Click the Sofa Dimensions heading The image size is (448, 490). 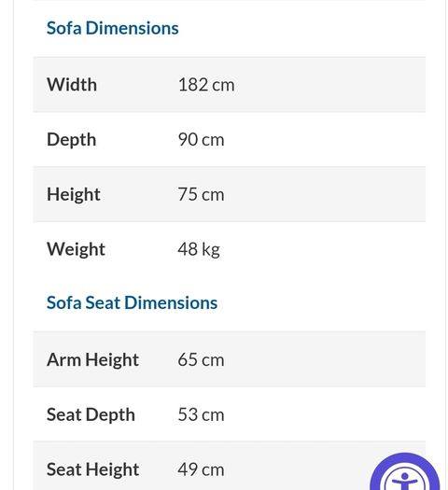113,28
